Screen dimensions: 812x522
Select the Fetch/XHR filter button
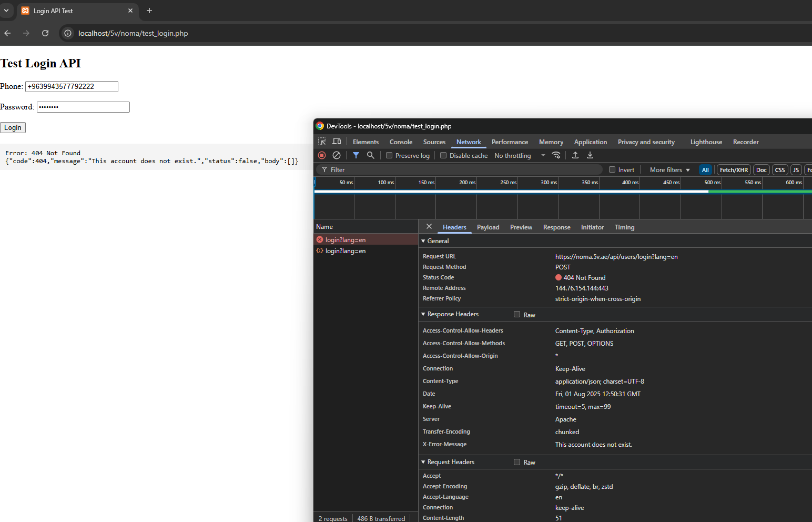(734, 170)
